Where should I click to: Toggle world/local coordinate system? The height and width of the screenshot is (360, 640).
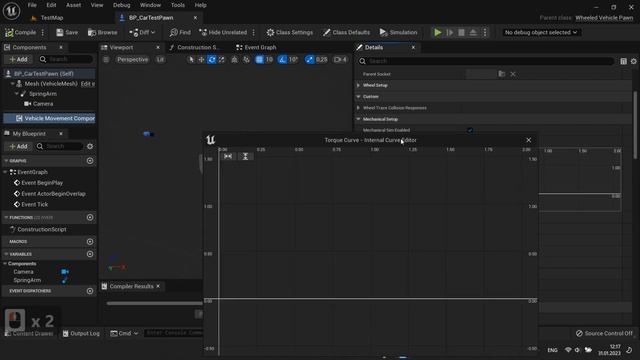coord(234,60)
